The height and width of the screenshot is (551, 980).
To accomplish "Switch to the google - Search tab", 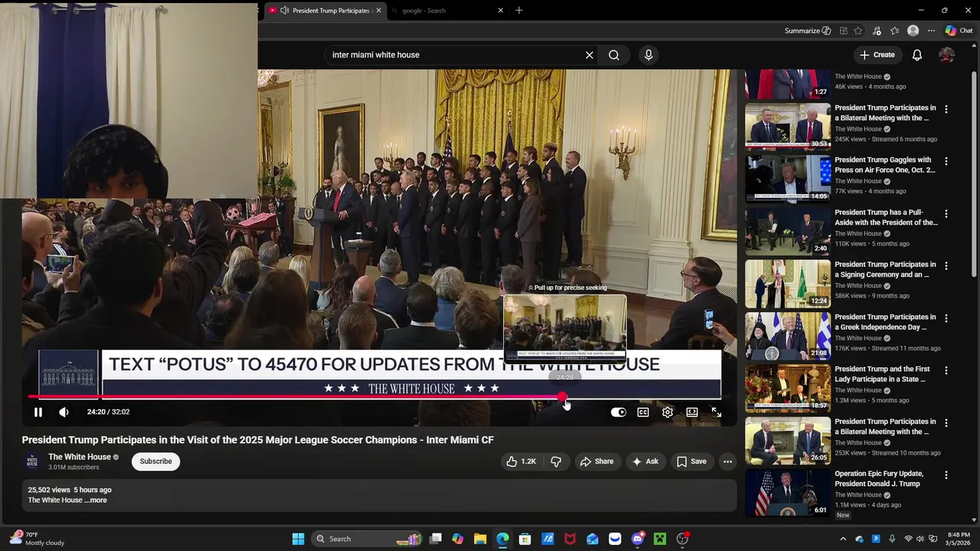I will tap(446, 11).
